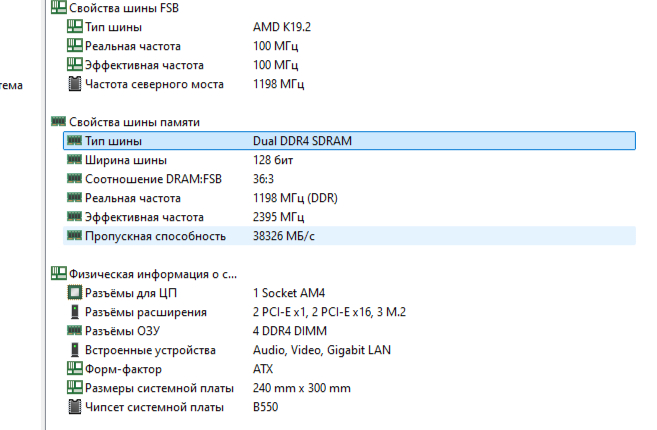Click the icon next to Ширина шины

[x=74, y=160]
